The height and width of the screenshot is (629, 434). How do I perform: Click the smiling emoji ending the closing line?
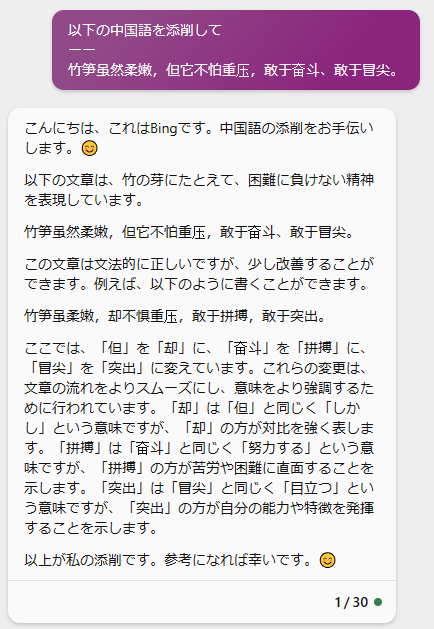point(327,560)
